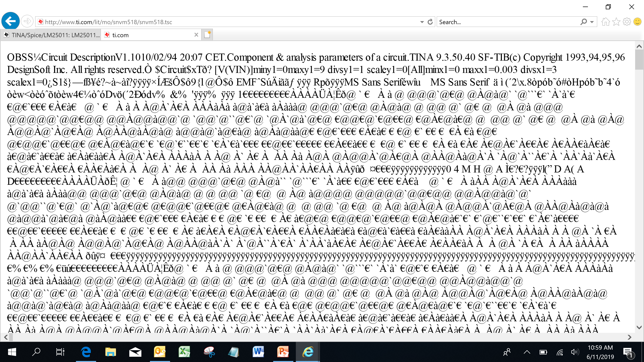Close the ti.com tab

click(x=196, y=35)
